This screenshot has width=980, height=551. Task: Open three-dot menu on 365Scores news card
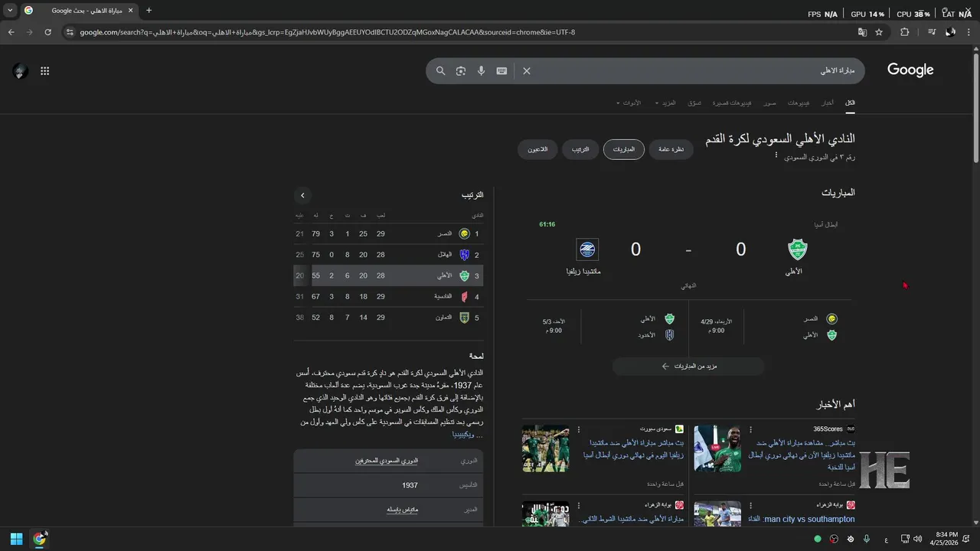pos(750,429)
